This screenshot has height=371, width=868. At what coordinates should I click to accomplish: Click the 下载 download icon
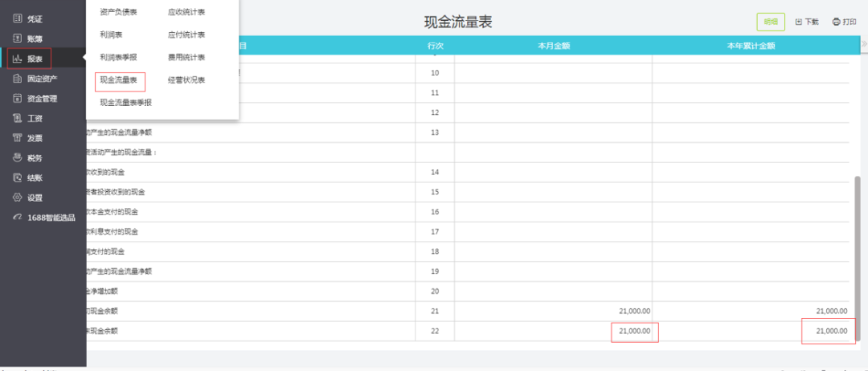pos(798,22)
